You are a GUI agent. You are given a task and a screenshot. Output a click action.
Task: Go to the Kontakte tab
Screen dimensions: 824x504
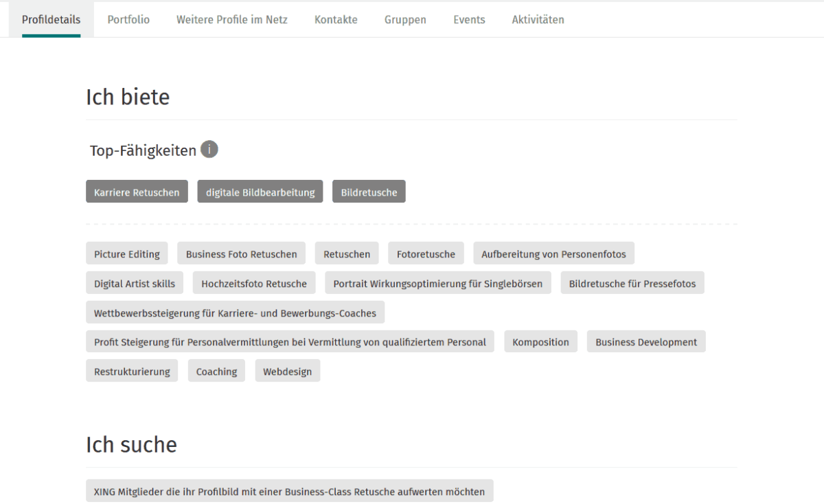[x=336, y=20]
